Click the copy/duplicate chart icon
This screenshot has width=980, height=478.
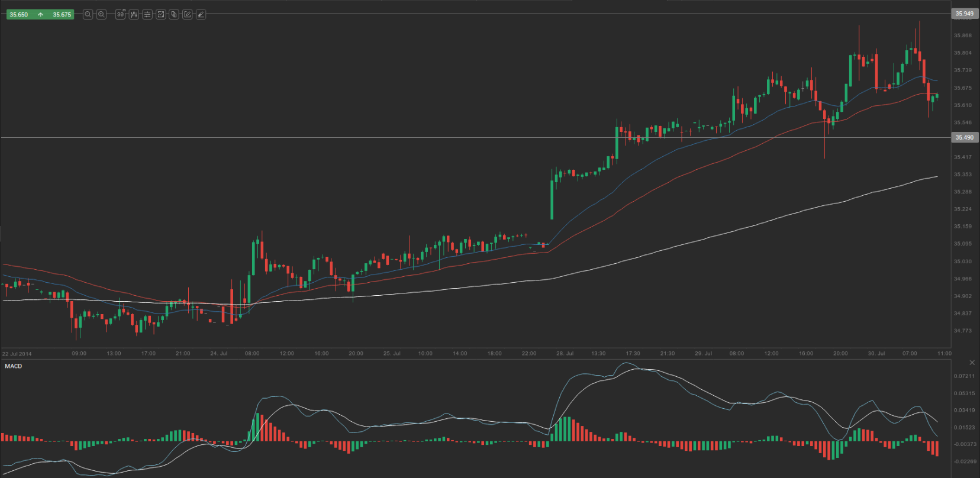pyautogui.click(x=174, y=14)
